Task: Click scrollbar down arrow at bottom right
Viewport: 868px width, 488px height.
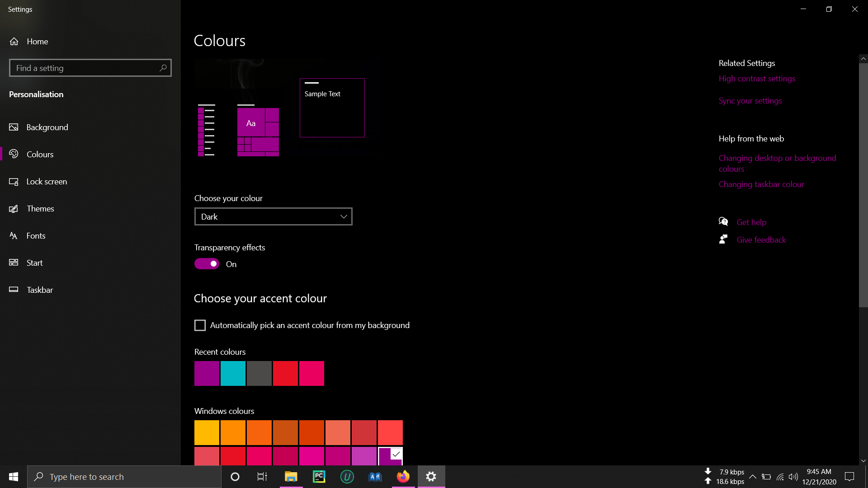Action: click(863, 461)
